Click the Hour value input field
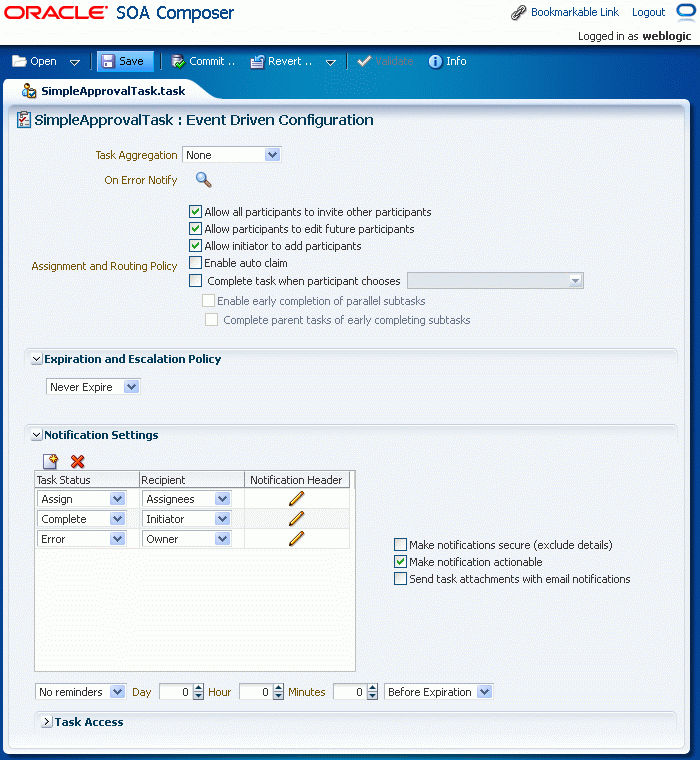Viewport: 700px width, 760px height. 255,692
